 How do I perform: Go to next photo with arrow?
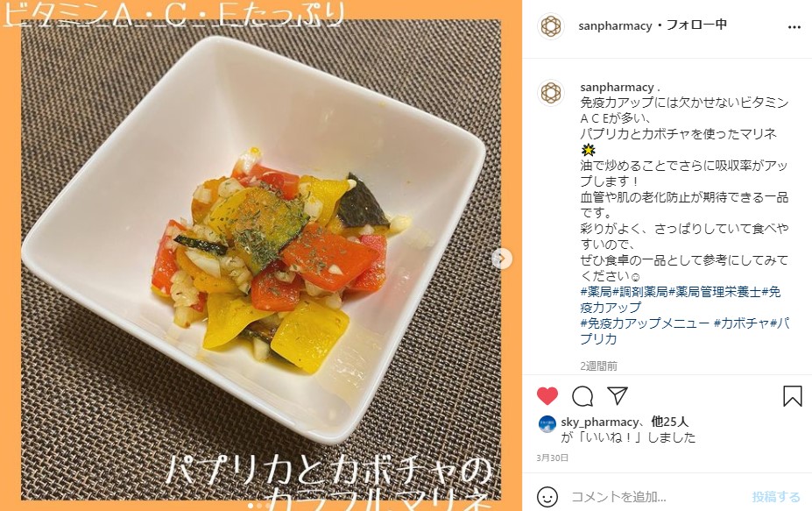(x=501, y=259)
